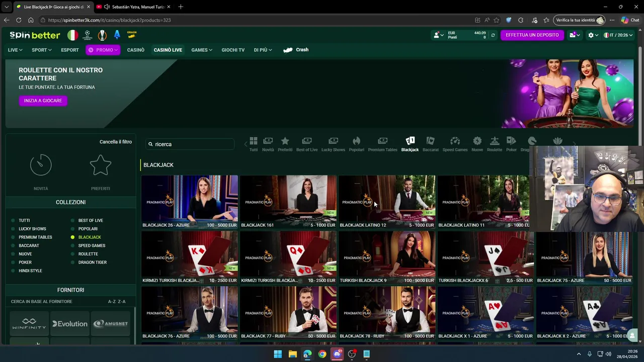644x362 pixels.
Task: Click the INIZIA A GIOCARE banner button
Action: [43, 101]
